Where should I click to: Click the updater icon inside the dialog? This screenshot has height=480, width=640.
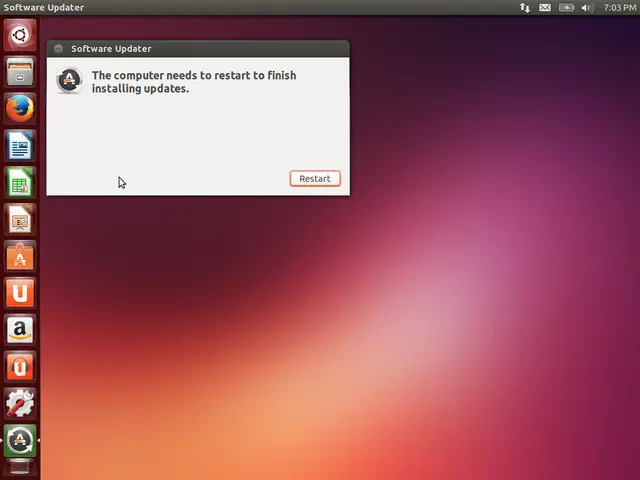69,80
